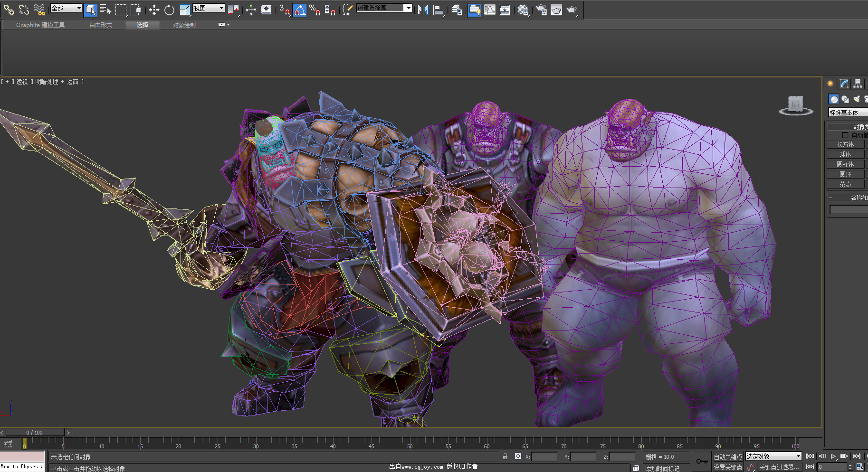Open the Manage Layers icon
The height and width of the screenshot is (472, 868).
457,9
